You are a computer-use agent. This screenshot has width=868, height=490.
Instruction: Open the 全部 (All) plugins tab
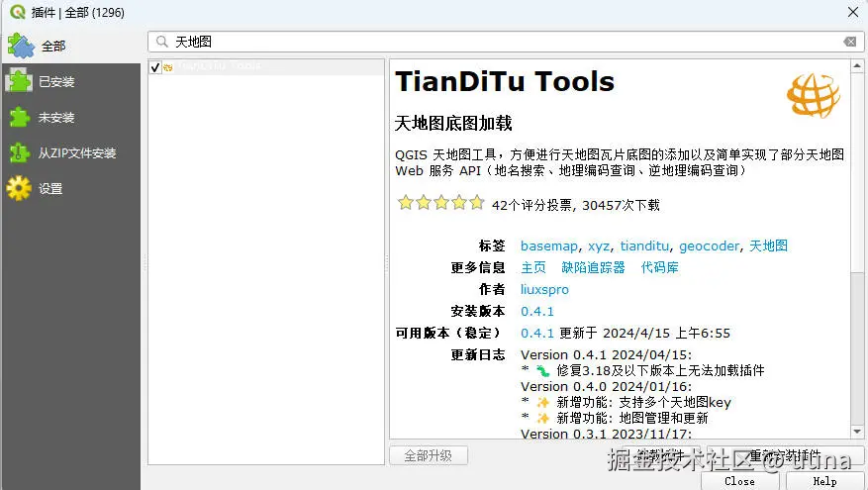click(71, 46)
